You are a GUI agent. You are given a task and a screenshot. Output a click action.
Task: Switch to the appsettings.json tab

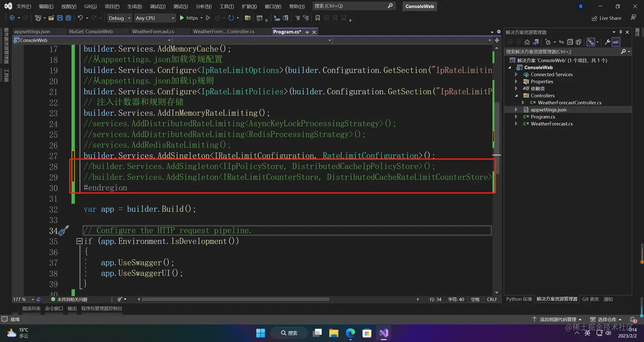click(x=32, y=31)
